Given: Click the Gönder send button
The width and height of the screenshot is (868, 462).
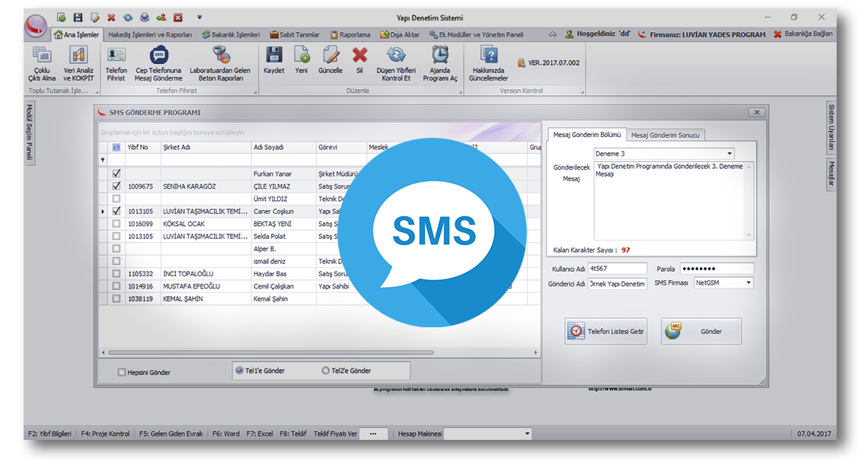Looking at the screenshot, I should click(x=700, y=331).
